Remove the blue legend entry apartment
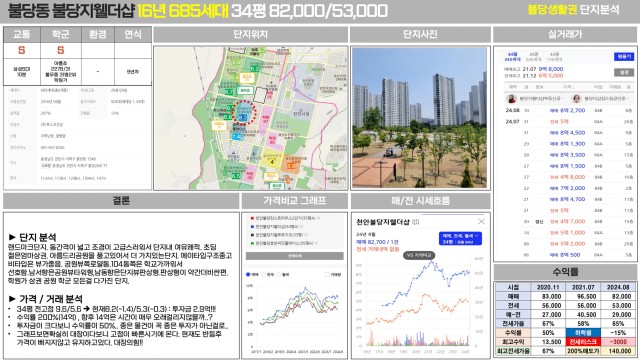 (301, 227)
